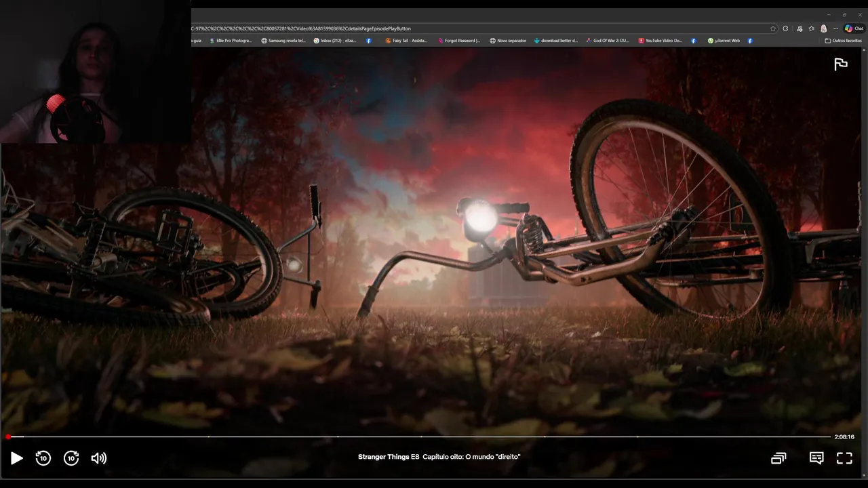Mute the Netflix player volume

pos(99,458)
